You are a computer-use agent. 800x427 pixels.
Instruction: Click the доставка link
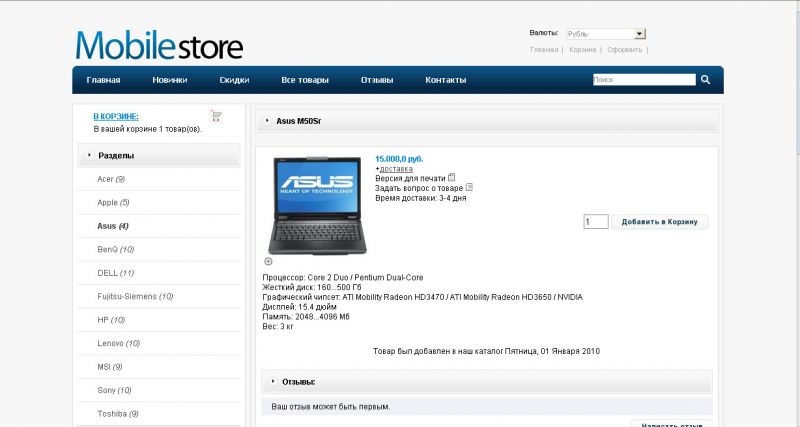tap(396, 168)
